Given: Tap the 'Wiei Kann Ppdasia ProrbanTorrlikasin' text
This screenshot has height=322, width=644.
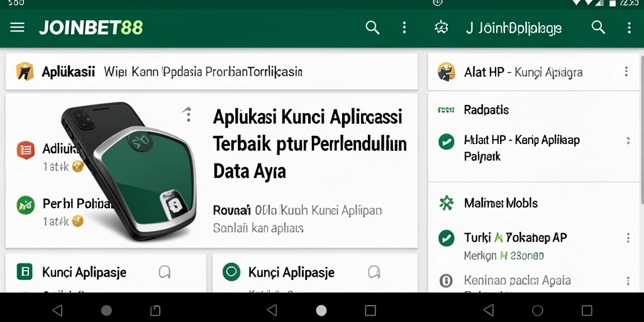Looking at the screenshot, I should [x=203, y=72].
